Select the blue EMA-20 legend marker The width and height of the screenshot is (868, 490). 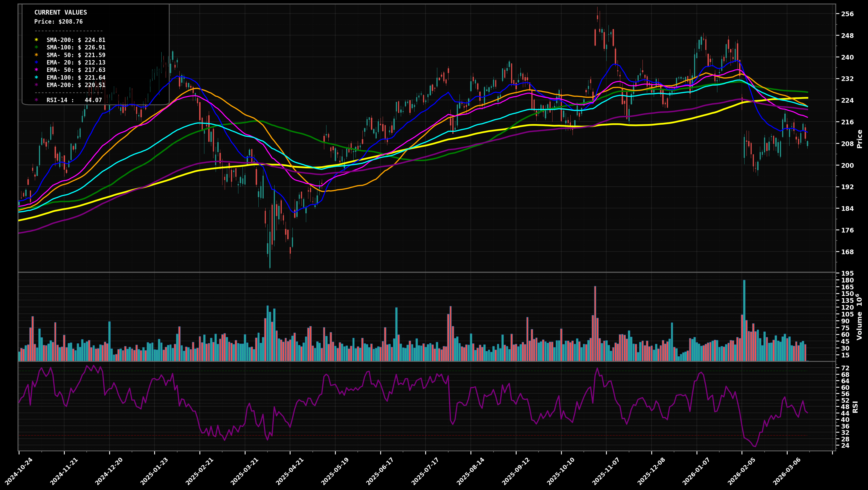(x=37, y=62)
